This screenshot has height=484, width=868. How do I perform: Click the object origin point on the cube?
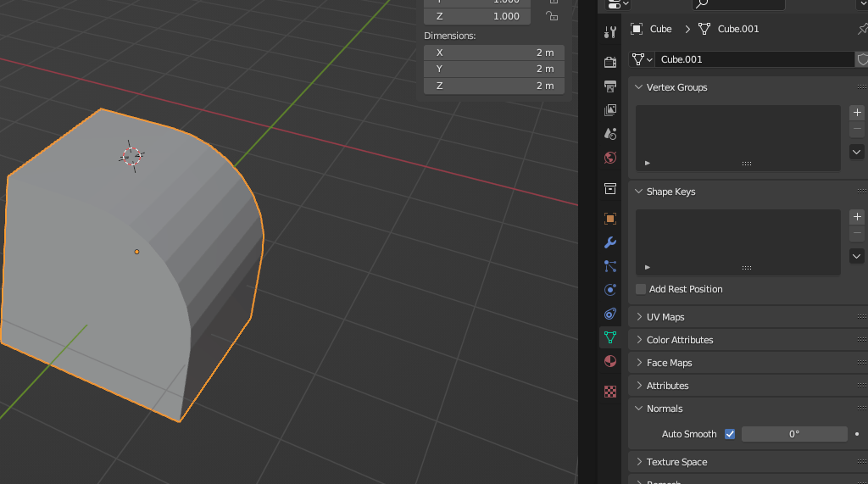click(x=136, y=252)
